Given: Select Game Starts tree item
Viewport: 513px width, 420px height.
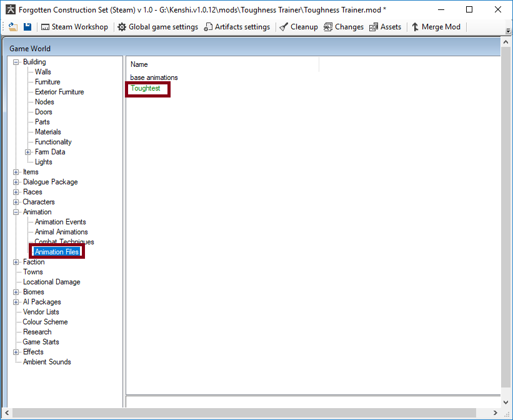Looking at the screenshot, I should coord(41,342).
